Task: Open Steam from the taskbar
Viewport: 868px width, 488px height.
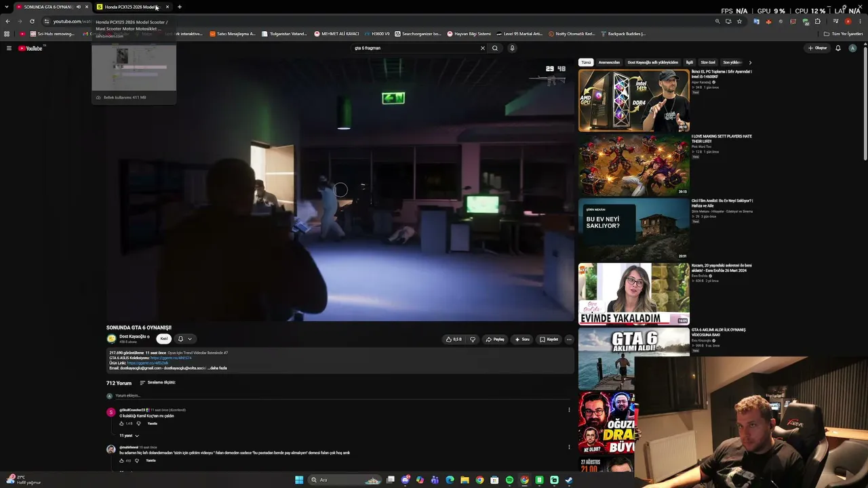Action: click(569, 480)
